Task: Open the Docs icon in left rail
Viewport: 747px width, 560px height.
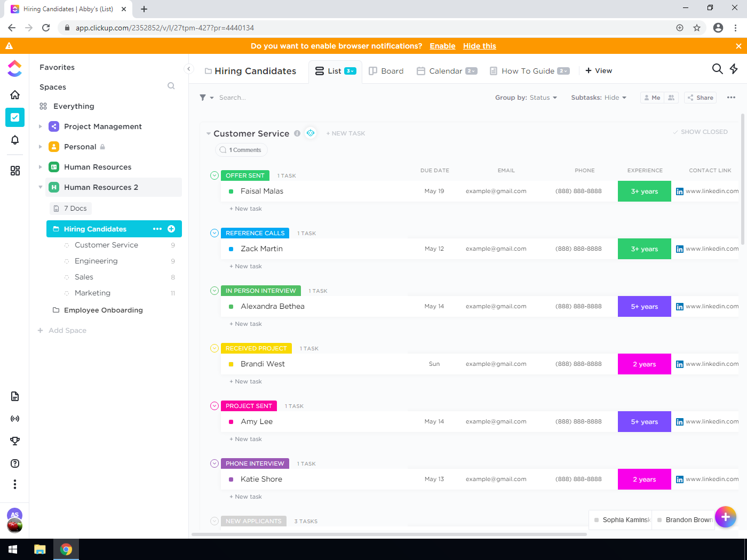Action: (15, 396)
